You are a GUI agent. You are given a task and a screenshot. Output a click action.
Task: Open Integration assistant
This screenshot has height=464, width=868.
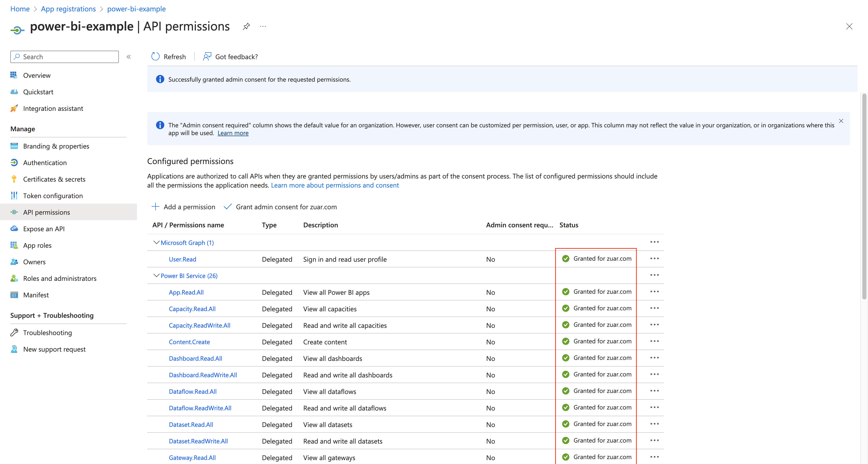(53, 109)
